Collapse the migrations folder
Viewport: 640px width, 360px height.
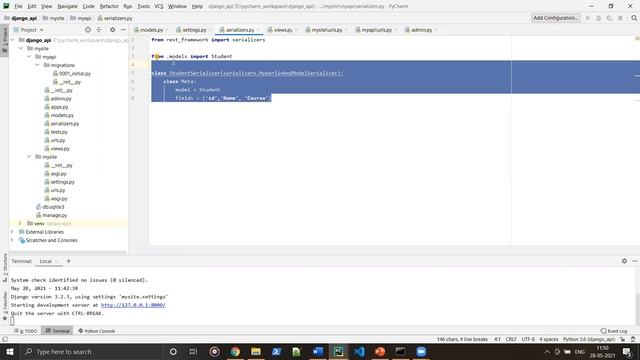[37, 65]
